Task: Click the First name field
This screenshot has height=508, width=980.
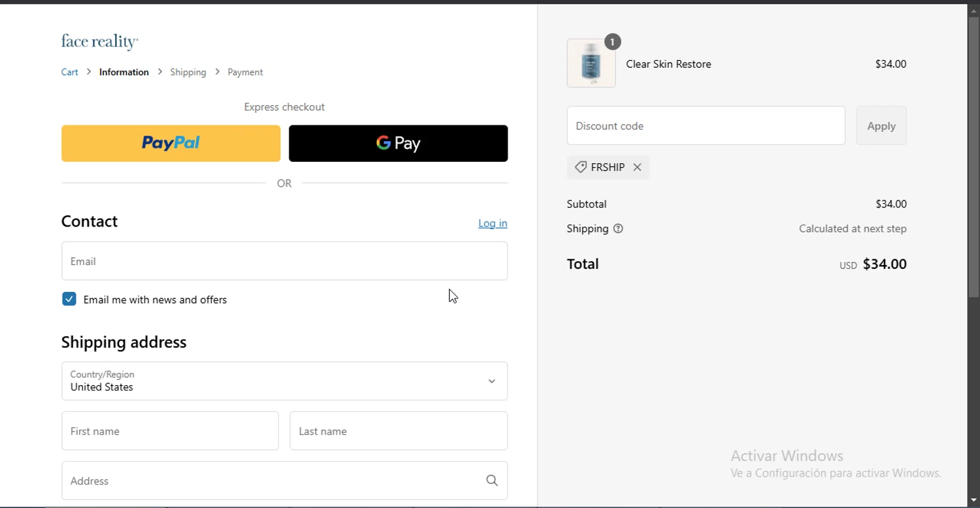Action: pos(170,431)
